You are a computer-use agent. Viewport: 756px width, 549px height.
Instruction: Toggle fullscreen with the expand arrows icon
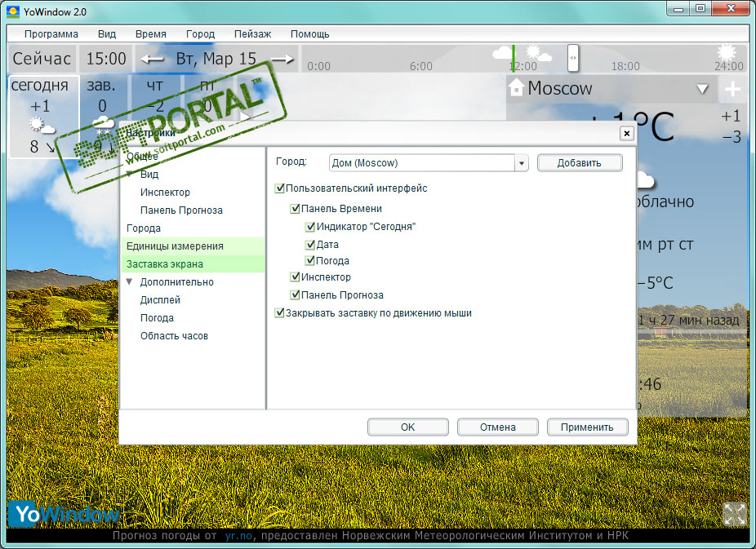click(734, 514)
